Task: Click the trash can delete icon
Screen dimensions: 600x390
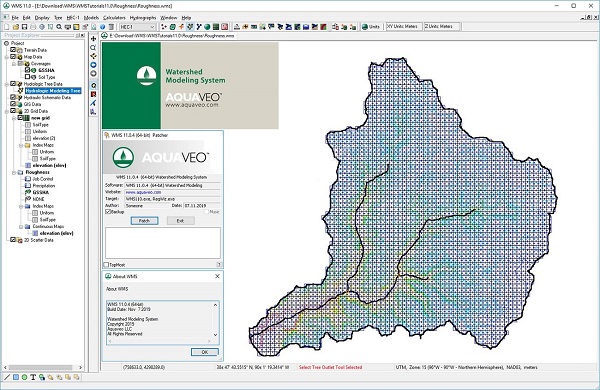Action: (x=111, y=27)
